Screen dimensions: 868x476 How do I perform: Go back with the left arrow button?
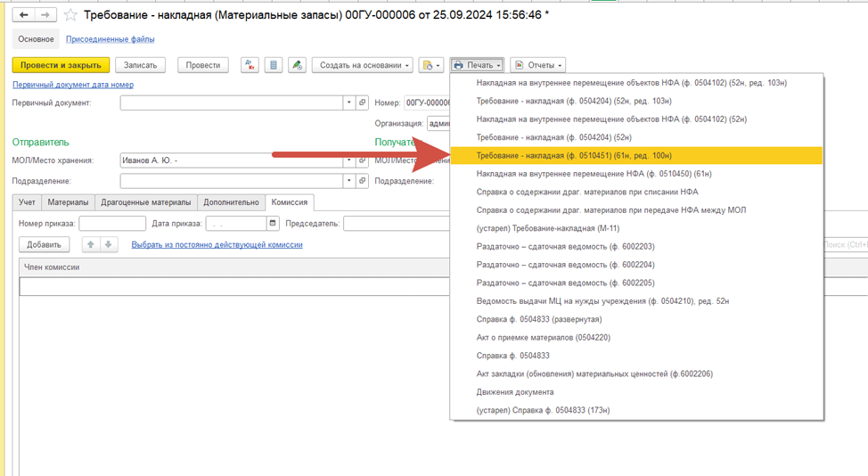point(24,15)
